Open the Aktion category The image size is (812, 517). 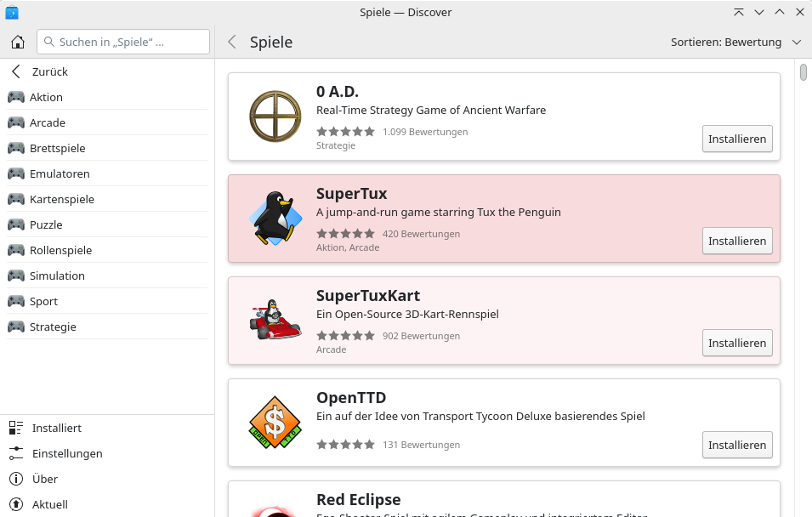(107, 97)
